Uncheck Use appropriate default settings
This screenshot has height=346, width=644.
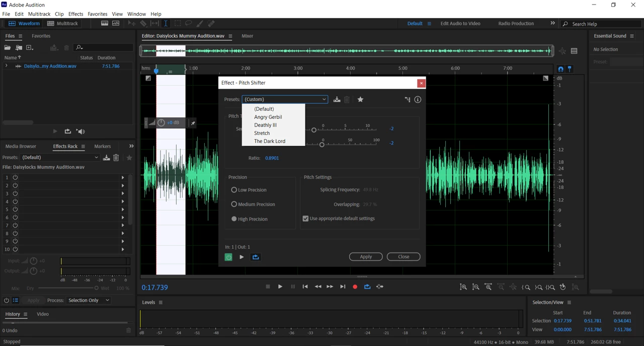pyautogui.click(x=305, y=219)
